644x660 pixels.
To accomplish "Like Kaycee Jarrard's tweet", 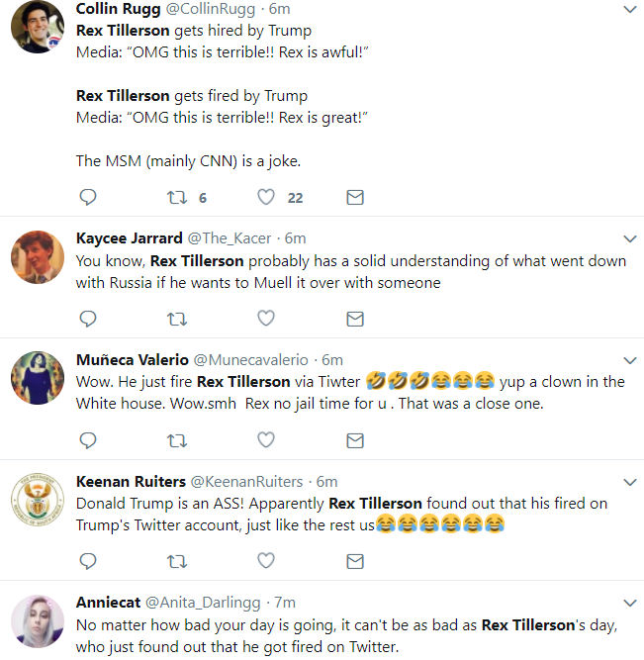I will (x=265, y=318).
